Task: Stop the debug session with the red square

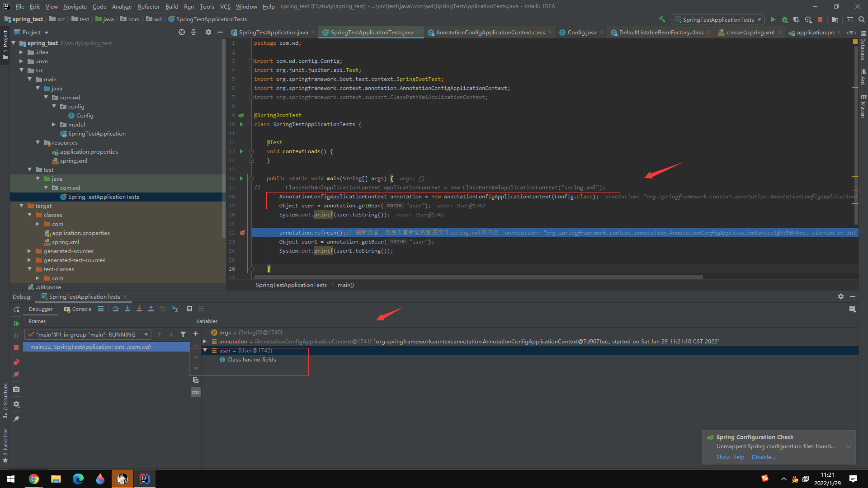Action: click(16, 347)
